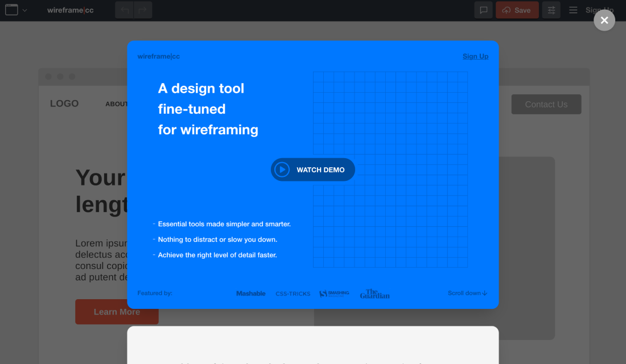
Task: Click 'Essential tools made simpler and smarter.' text
Action: (x=224, y=224)
